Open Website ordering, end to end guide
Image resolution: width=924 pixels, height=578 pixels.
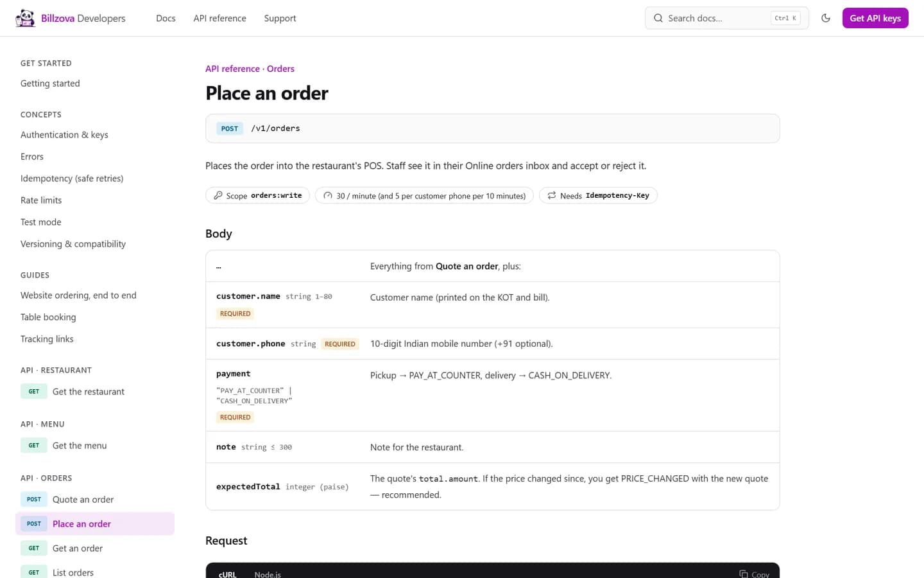point(78,295)
